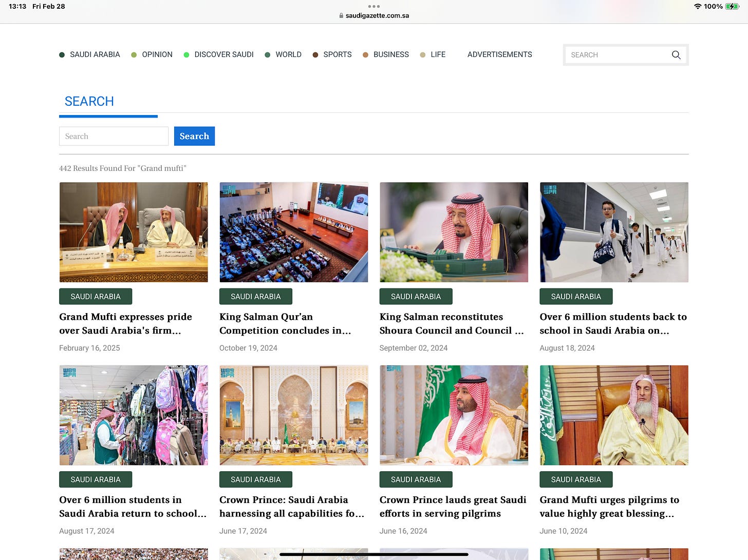Tap the 13:13 clock in status bar
The height and width of the screenshot is (560, 748).
click(17, 7)
